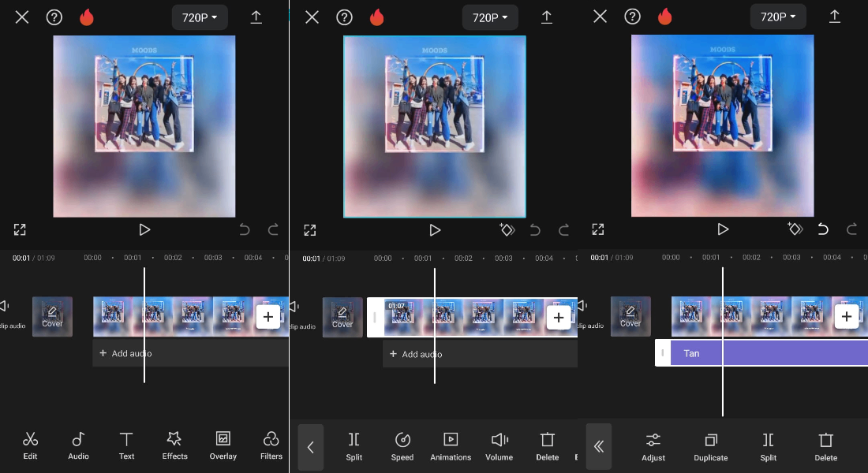Edit Cover thumbnail in right panel
868x473 pixels.
click(x=630, y=316)
